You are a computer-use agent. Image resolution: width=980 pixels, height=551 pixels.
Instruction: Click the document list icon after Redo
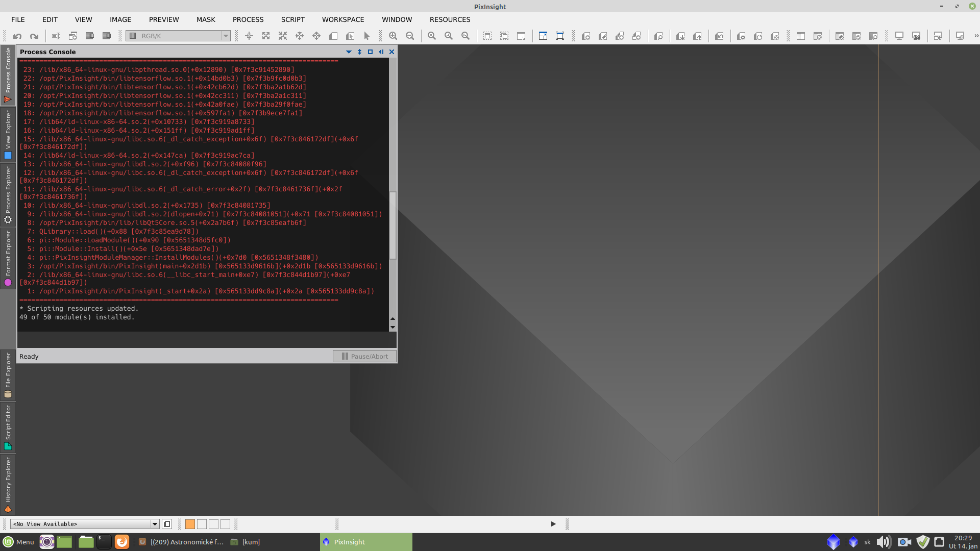56,36
